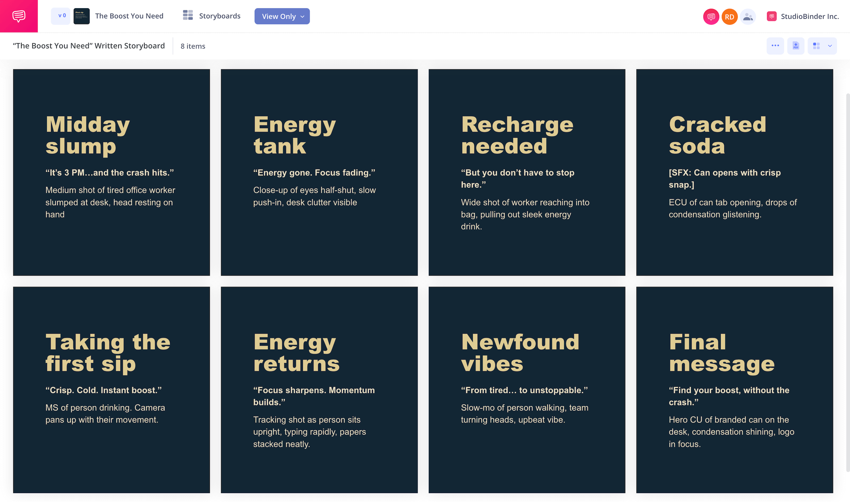Click StudioBinder Inc. company name
Viewport: 850px width, 504px height.
tap(810, 16)
